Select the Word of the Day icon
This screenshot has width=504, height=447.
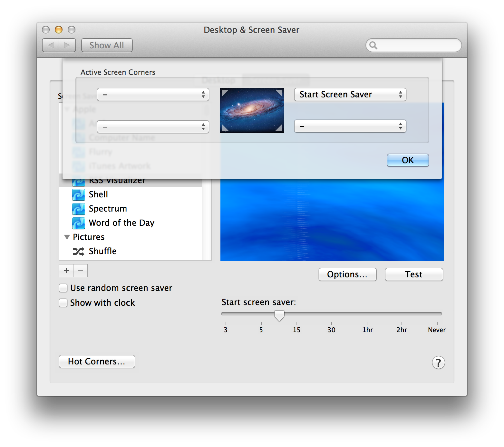coord(79,223)
